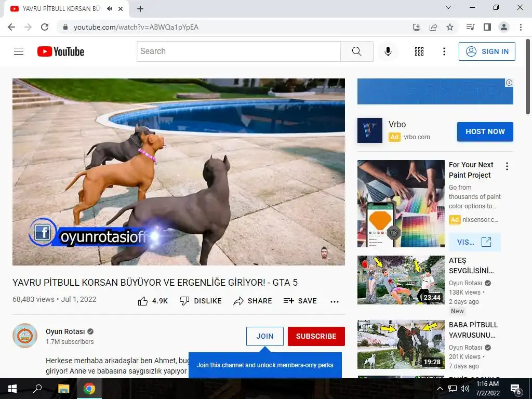532x399 pixels.
Task: Open YouTube settings three-dot menu
Action: coord(444,51)
